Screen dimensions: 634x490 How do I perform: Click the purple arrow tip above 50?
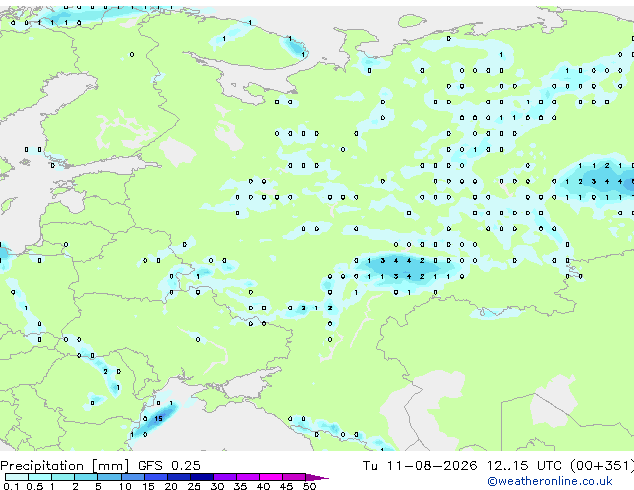click(x=317, y=478)
